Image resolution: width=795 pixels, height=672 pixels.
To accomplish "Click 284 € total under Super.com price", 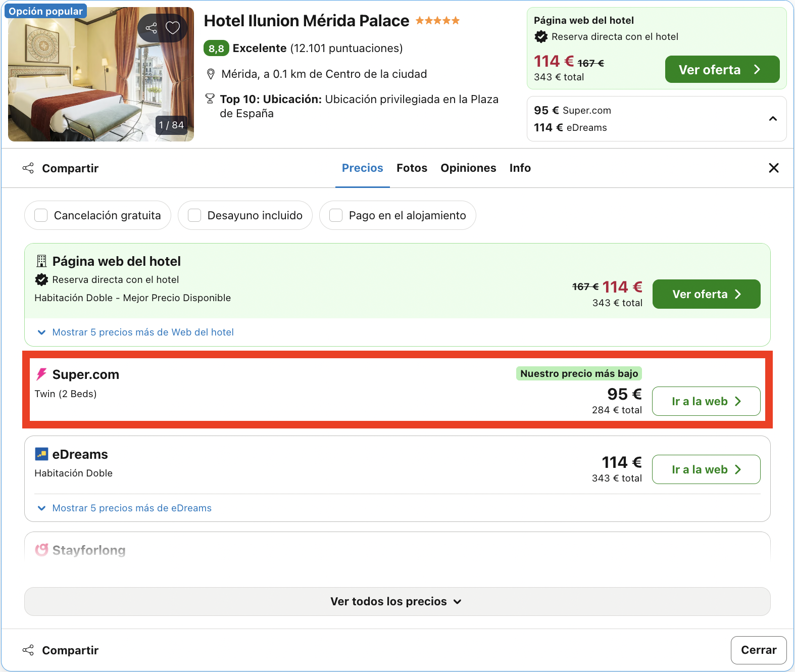I will click(x=617, y=410).
